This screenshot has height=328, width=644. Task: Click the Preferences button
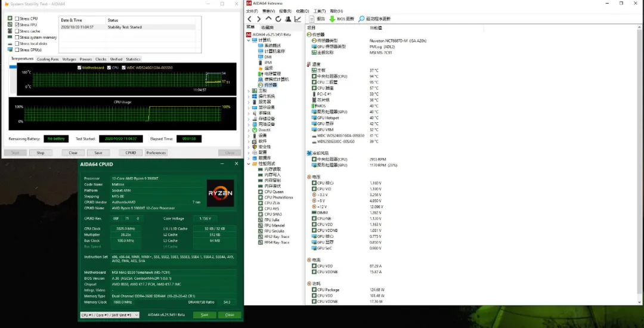click(156, 153)
